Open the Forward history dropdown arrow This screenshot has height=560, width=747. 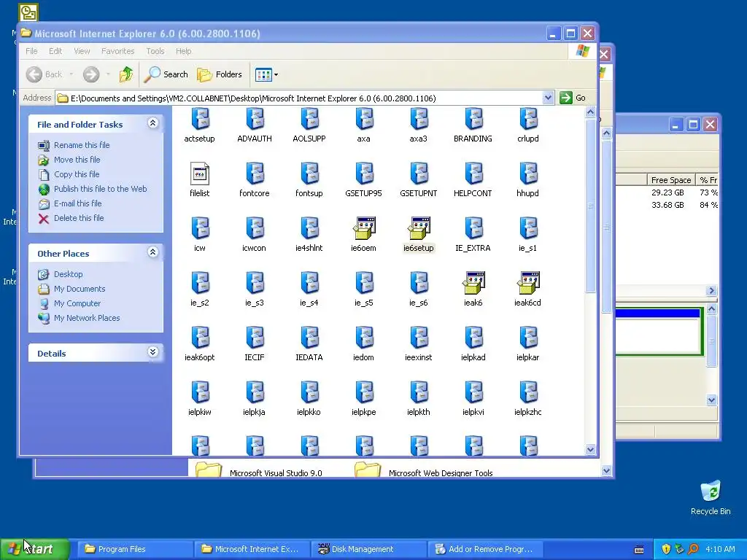(108, 74)
